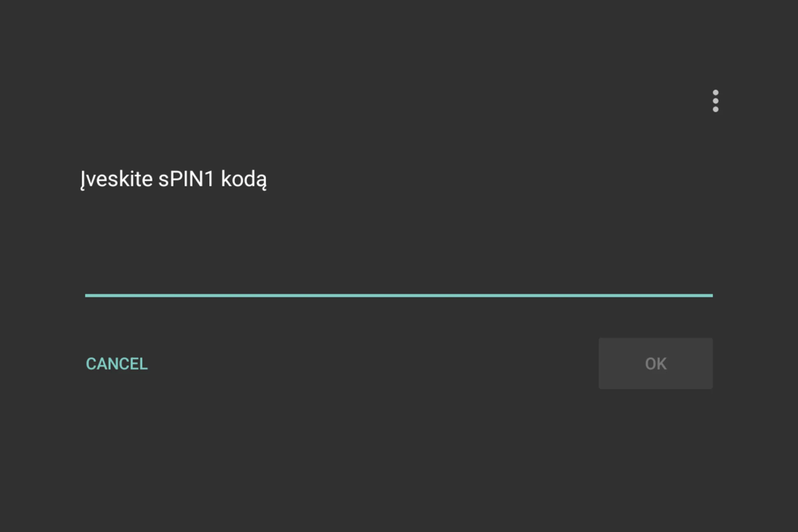The image size is (798, 532).
Task: Confirm the sPIN1 code with OK
Action: pyautogui.click(x=656, y=363)
